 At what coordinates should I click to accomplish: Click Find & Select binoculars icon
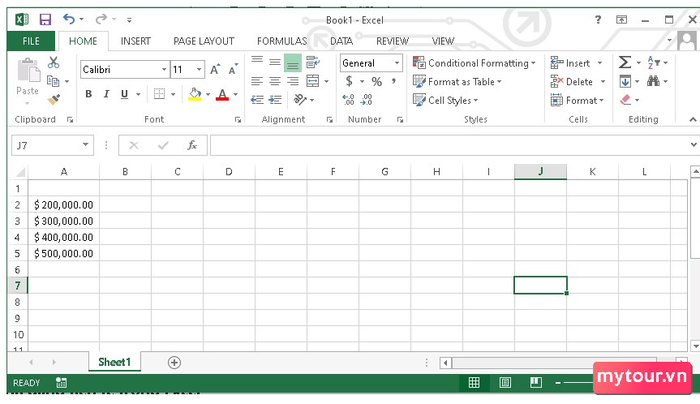point(653,81)
